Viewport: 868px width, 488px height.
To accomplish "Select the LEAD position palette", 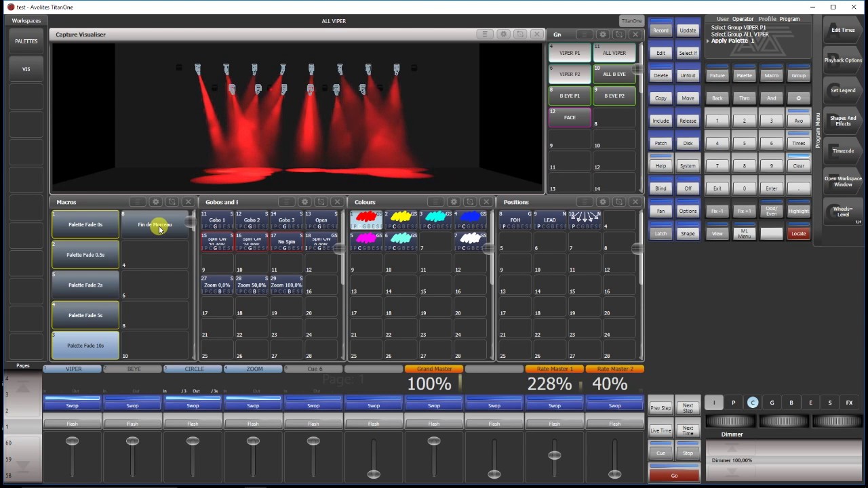I will tap(550, 220).
